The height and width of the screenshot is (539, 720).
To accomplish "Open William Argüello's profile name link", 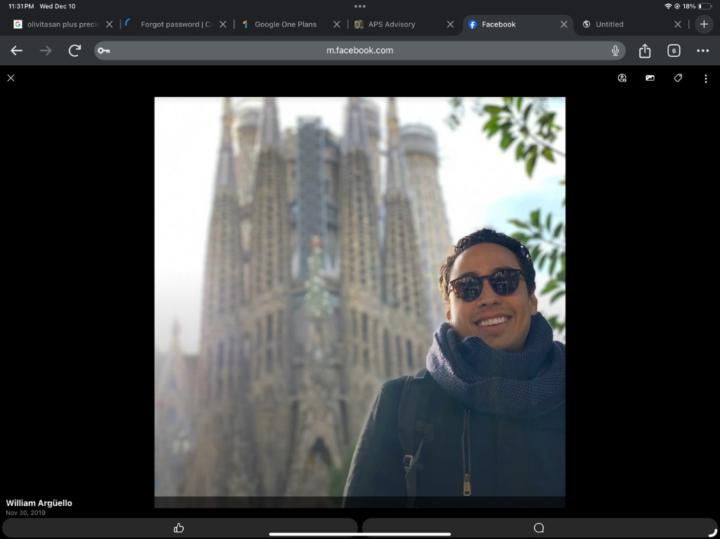I will (x=39, y=503).
